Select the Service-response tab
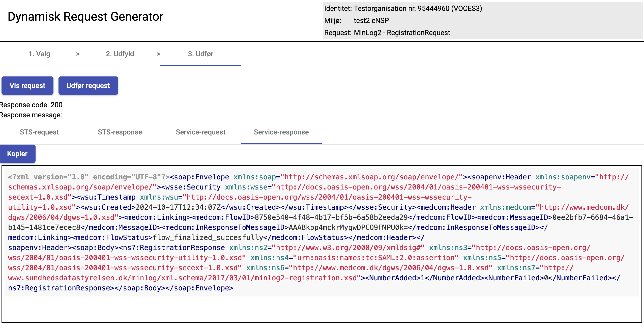The image size is (644, 327). click(281, 132)
